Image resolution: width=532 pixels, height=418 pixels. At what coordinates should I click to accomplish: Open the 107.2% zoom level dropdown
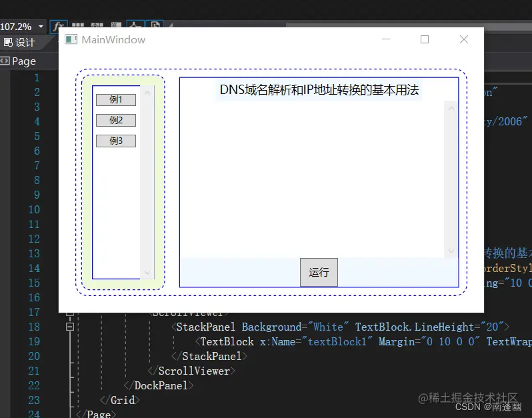(41, 27)
